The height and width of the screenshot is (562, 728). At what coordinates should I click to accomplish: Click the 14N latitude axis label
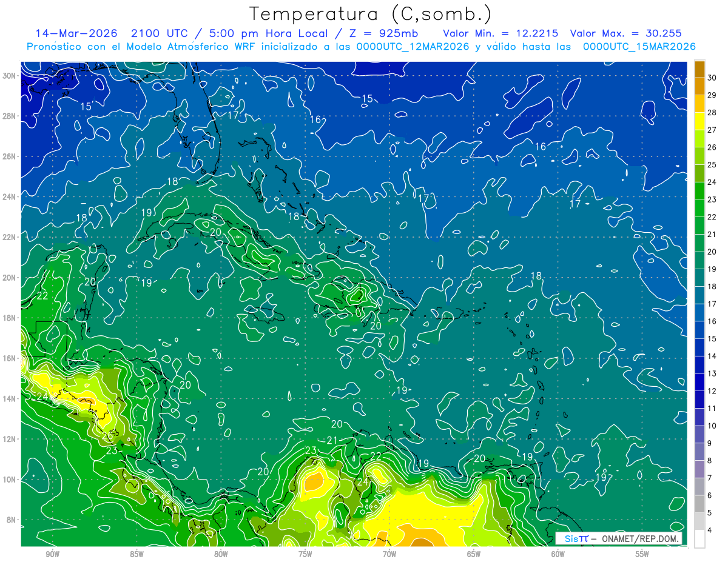click(9, 398)
